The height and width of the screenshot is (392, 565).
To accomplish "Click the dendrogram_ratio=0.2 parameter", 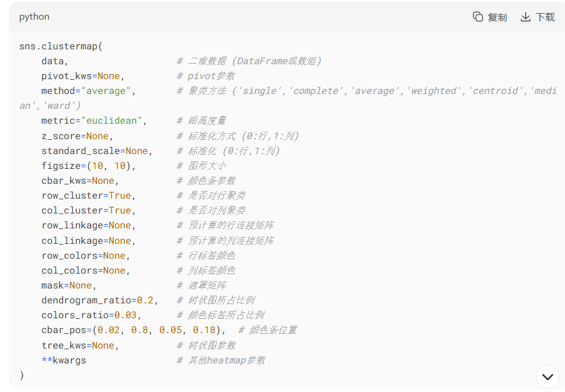I will point(94,300).
